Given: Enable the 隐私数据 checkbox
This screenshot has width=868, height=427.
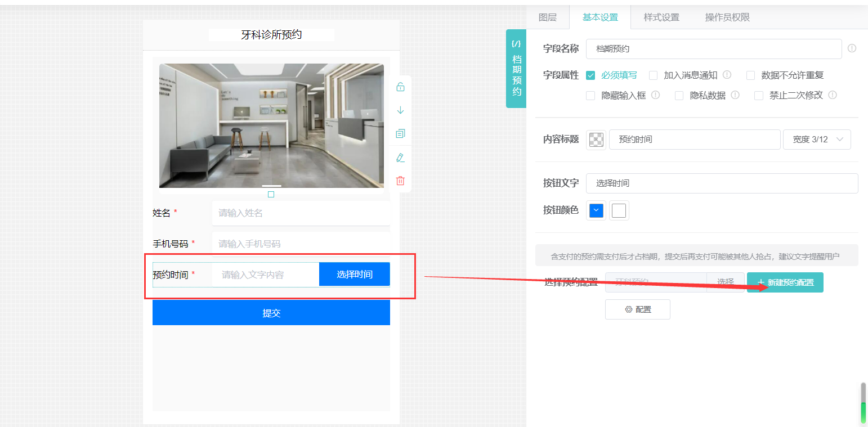Looking at the screenshot, I should click(x=679, y=96).
